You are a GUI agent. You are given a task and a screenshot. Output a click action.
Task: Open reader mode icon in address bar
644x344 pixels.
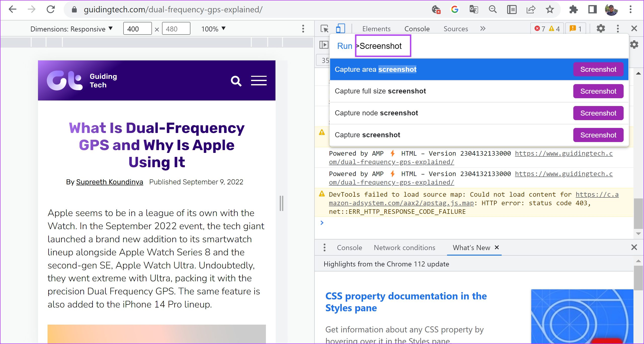pos(512,10)
